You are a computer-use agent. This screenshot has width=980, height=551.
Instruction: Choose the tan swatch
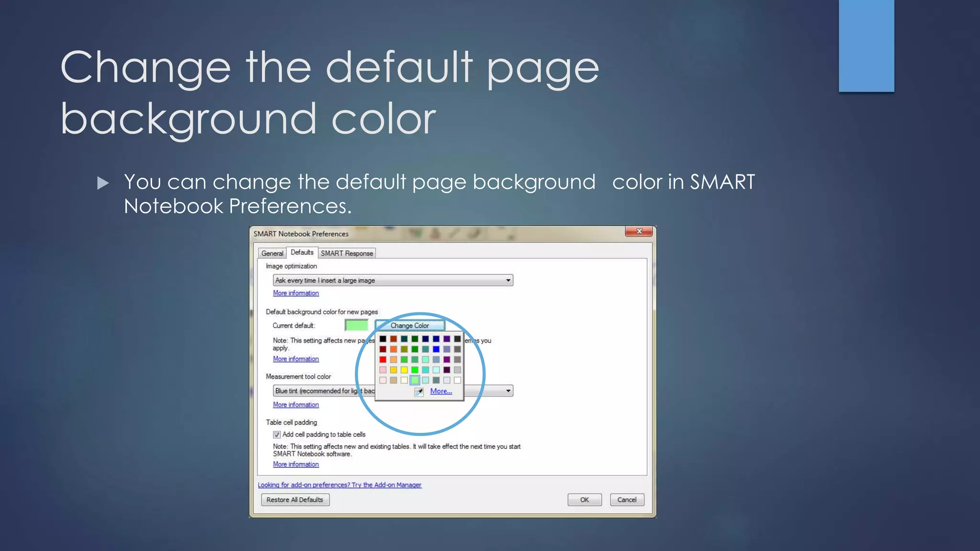(x=393, y=381)
